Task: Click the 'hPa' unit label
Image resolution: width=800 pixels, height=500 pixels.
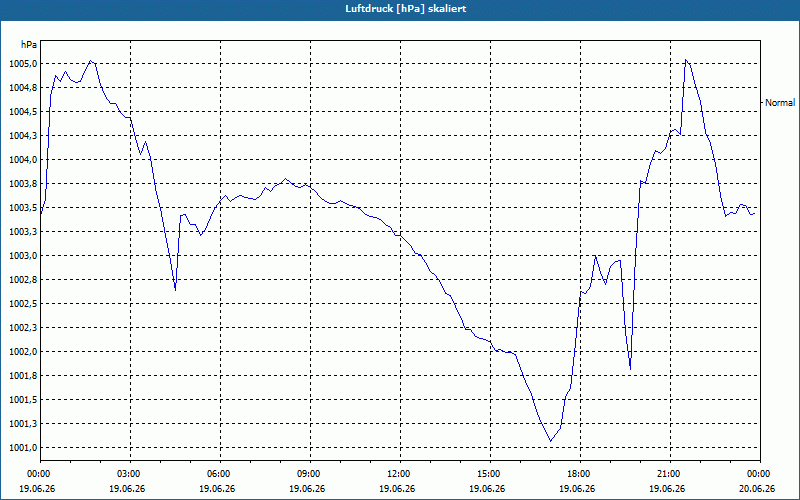Action: [x=29, y=44]
